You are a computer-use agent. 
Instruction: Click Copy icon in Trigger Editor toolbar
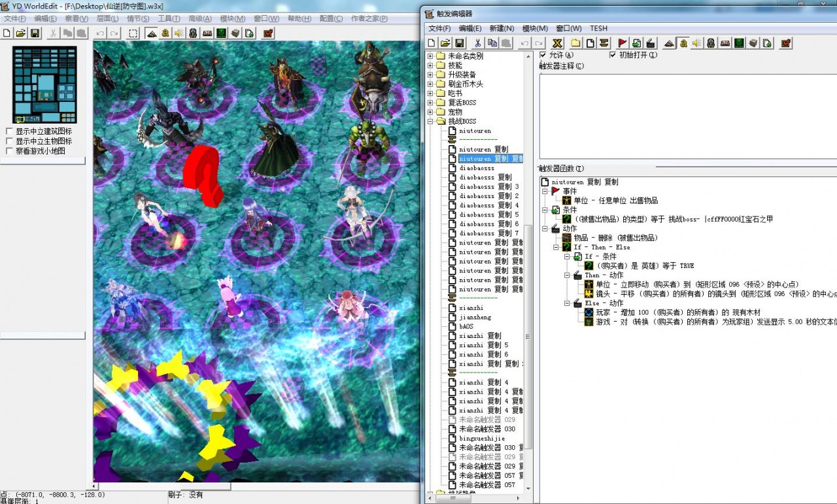click(x=492, y=43)
